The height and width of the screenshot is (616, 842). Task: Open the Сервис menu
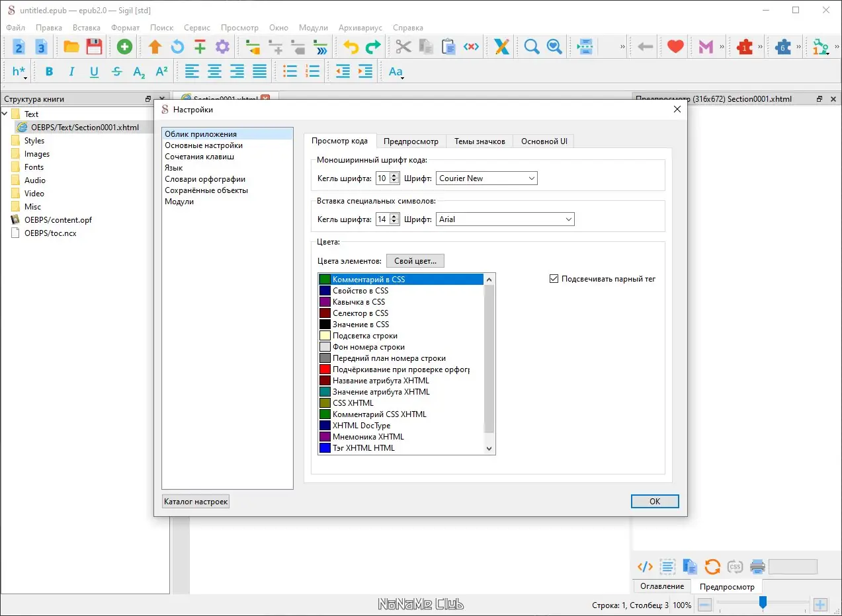tap(197, 28)
